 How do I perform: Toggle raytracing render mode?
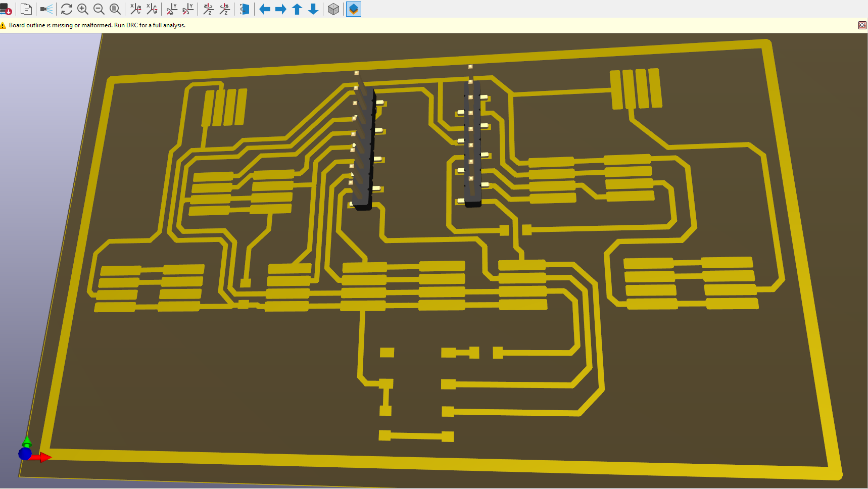tap(46, 9)
